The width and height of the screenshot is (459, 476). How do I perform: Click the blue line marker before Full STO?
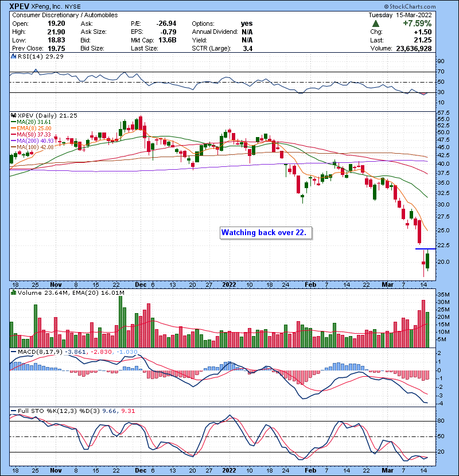tap(13, 411)
